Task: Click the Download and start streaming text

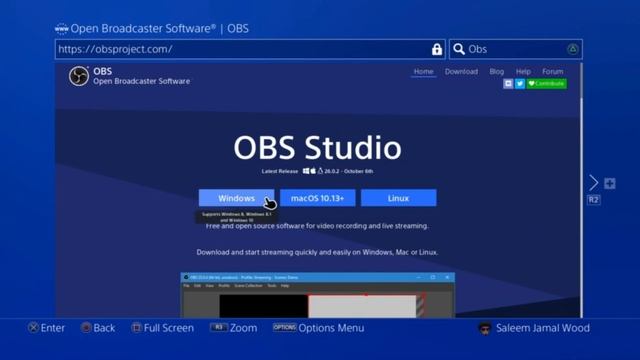Action: tap(317, 252)
